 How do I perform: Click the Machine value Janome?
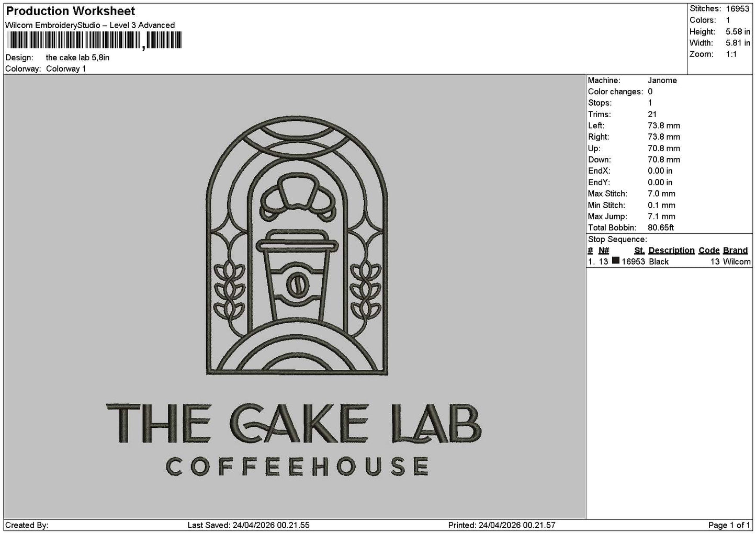pos(662,80)
